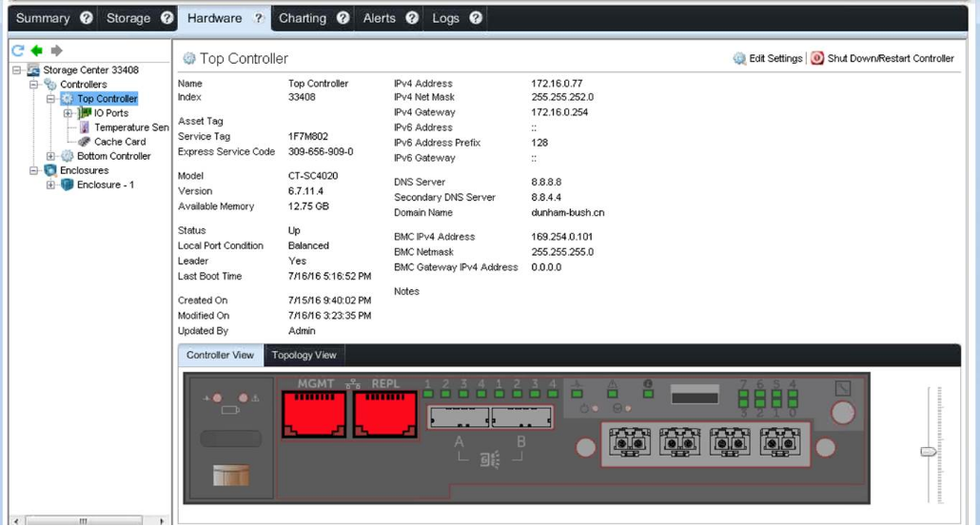Switch to the Summary tab

pos(43,18)
